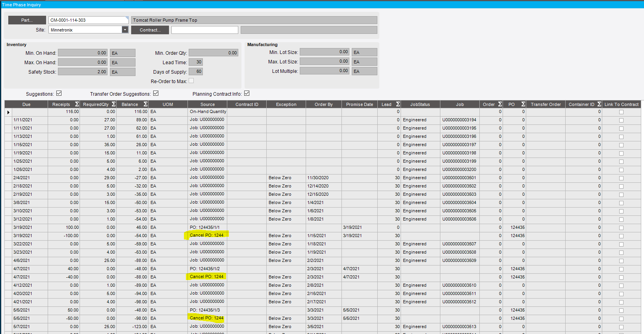Click the Days of Supply value 60
Screen dimensions: 644x334
click(x=196, y=71)
